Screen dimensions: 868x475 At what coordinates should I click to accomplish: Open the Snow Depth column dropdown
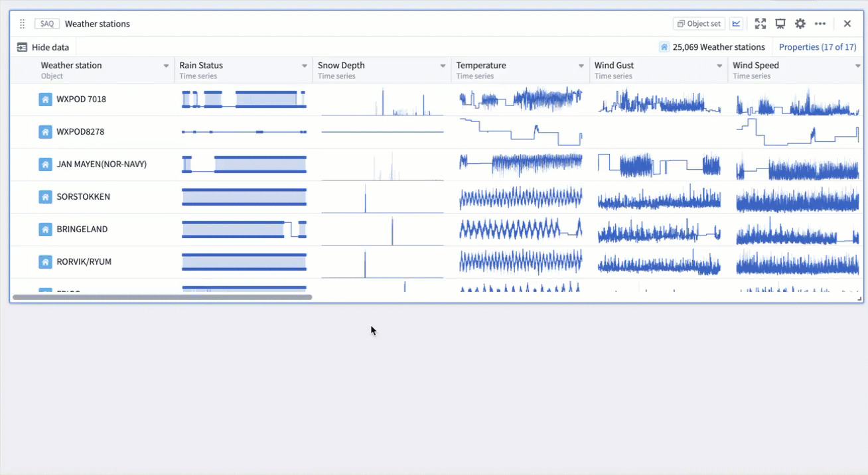click(443, 66)
